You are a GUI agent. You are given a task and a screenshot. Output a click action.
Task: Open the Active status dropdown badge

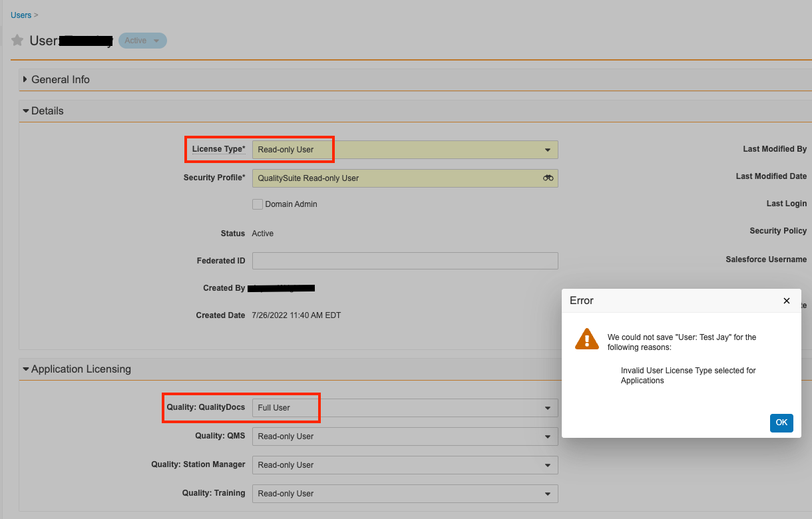[142, 41]
